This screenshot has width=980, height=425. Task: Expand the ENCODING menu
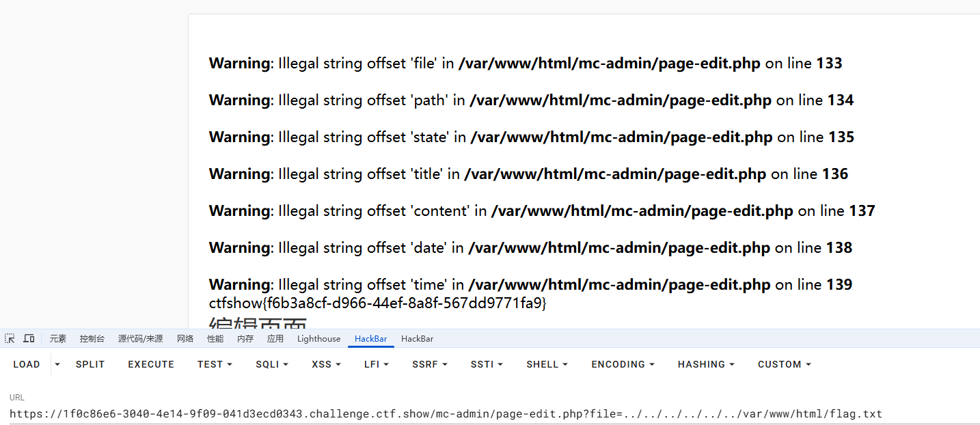[x=623, y=365]
